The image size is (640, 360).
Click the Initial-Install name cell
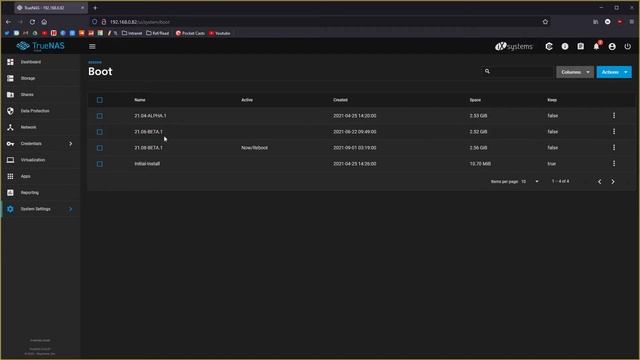[147, 164]
